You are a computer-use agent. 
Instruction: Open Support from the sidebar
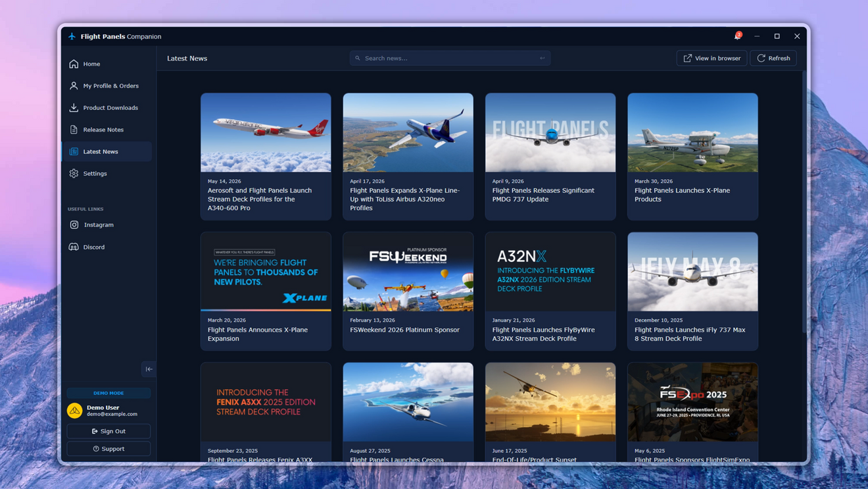(108, 449)
